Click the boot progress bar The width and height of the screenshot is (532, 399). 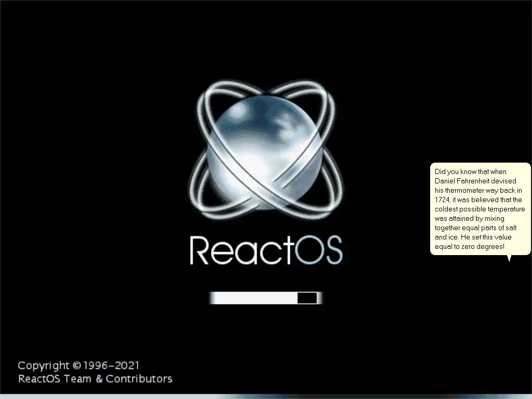coord(265,298)
